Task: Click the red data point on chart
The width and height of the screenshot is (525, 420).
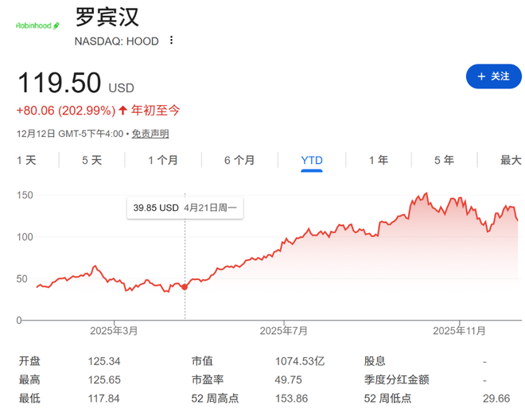Action: tap(185, 286)
